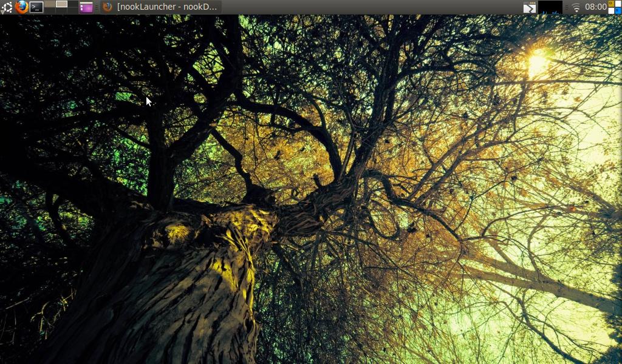Select the bottom-left workspace in pager
622x364 pixels.
pos(50,10)
